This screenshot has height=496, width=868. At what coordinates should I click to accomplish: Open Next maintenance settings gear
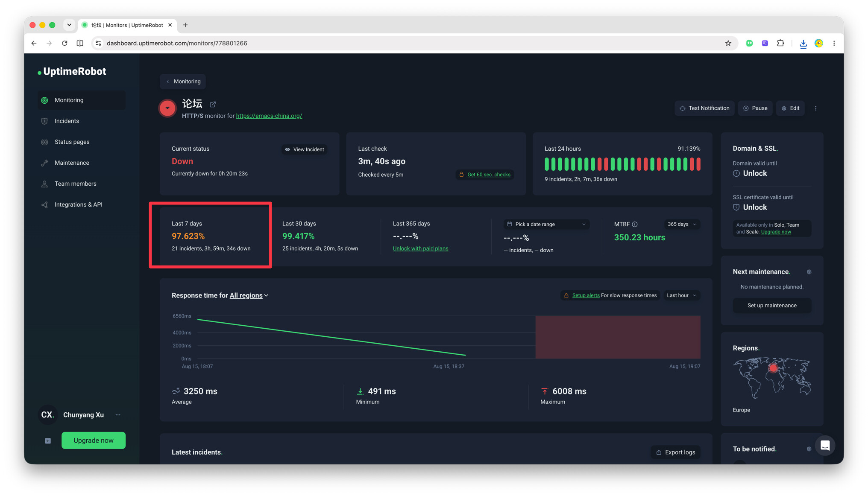click(809, 272)
